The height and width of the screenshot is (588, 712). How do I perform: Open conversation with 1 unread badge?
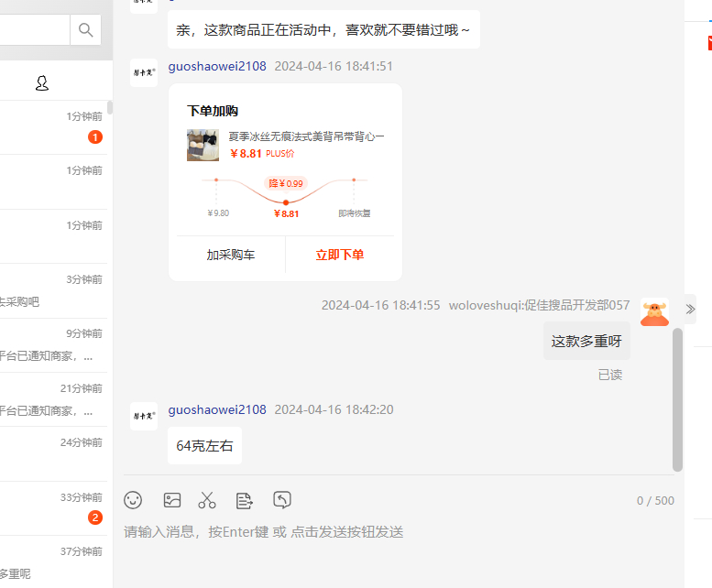[x=55, y=127]
